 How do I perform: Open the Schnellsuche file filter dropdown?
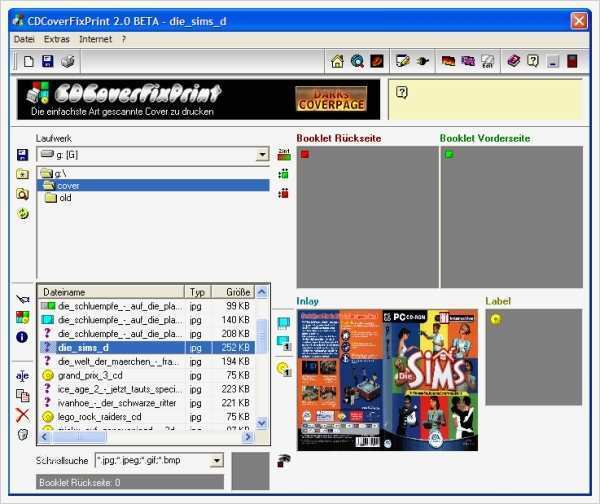217,460
